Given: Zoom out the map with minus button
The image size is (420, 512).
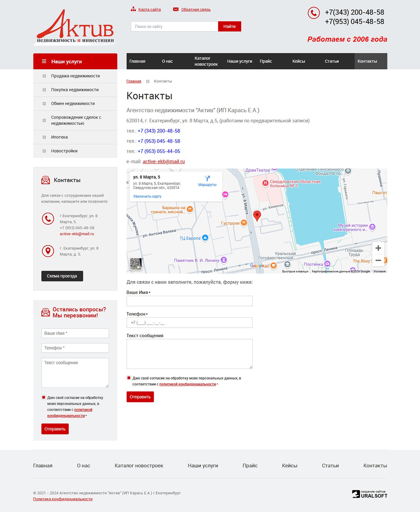Looking at the screenshot, I should click(378, 260).
